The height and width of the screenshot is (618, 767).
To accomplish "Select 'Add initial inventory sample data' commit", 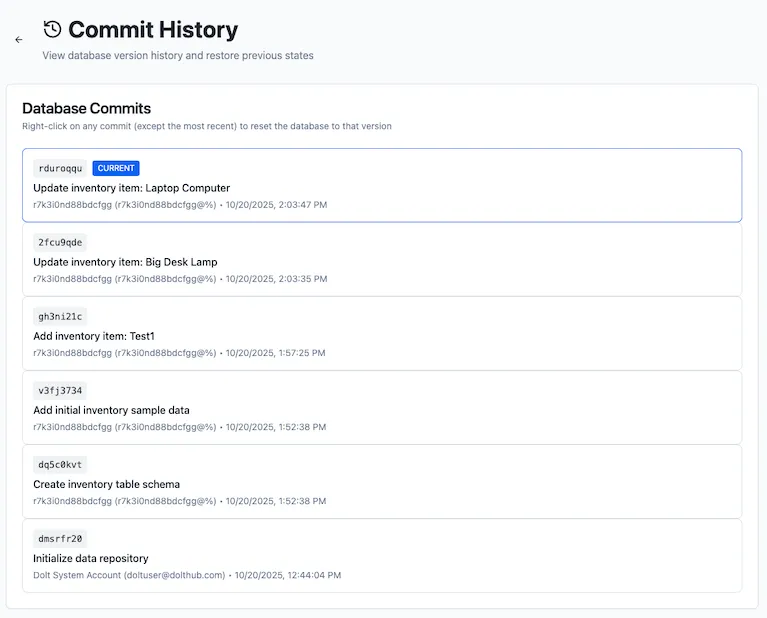I will click(111, 410).
